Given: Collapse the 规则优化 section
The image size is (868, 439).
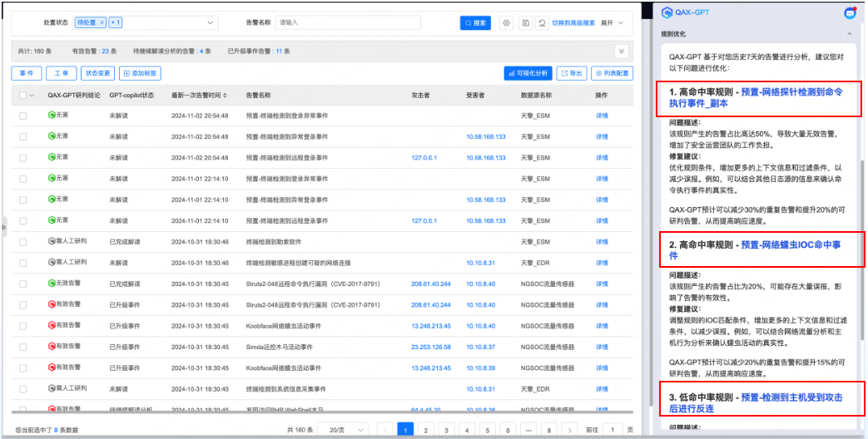Looking at the screenshot, I should pyautogui.click(x=850, y=34).
